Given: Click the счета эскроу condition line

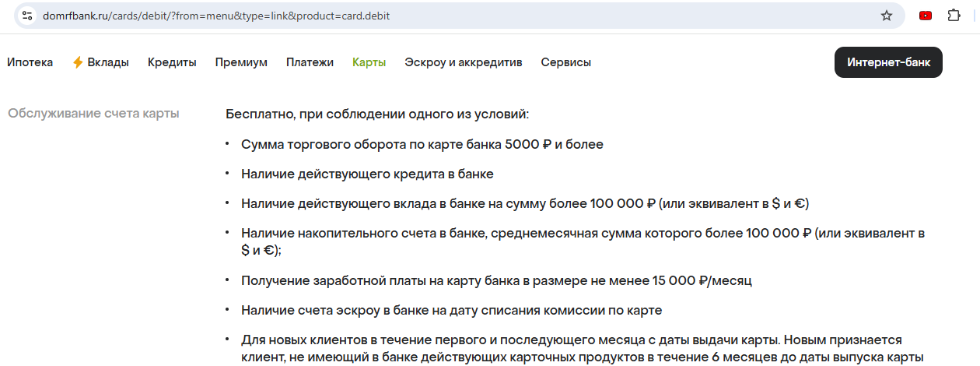Looking at the screenshot, I should click(451, 311).
